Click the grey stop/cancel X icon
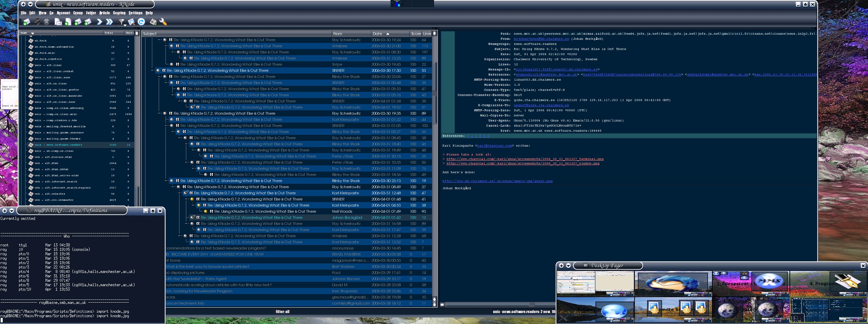This screenshot has width=868, height=324. [x=47, y=22]
